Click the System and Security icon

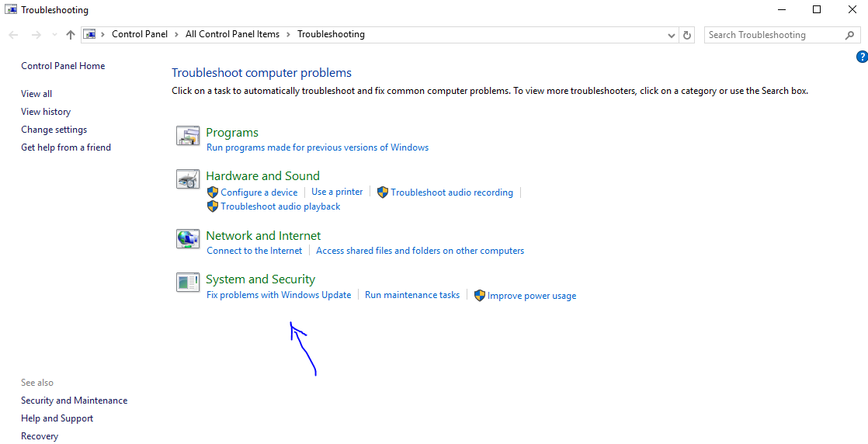tap(188, 283)
